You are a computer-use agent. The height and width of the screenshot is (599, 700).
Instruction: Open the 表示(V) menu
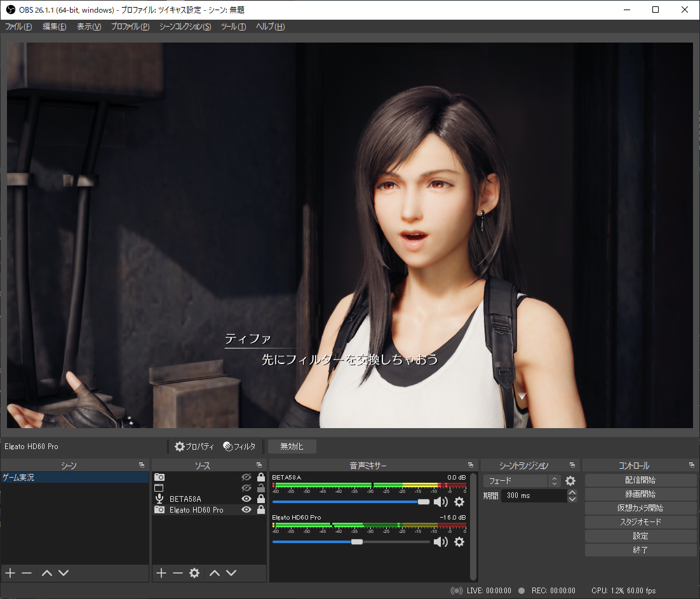(x=89, y=27)
